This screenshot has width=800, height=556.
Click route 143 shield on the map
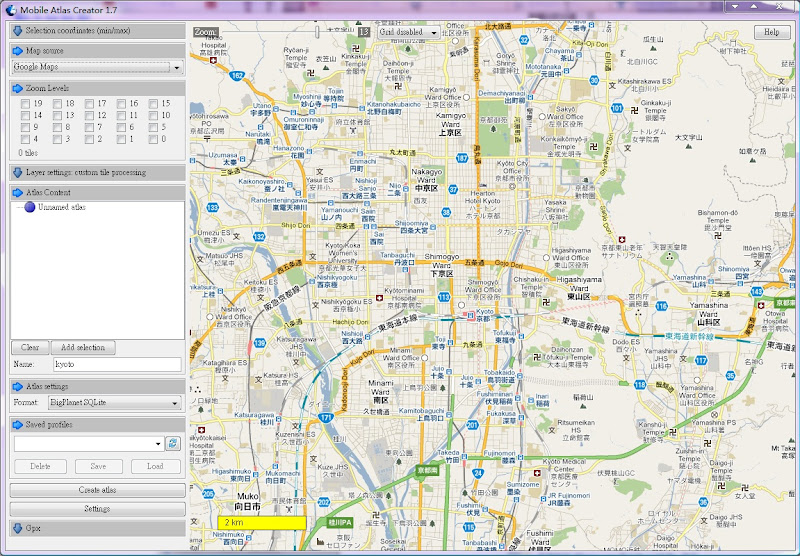[x=757, y=292]
